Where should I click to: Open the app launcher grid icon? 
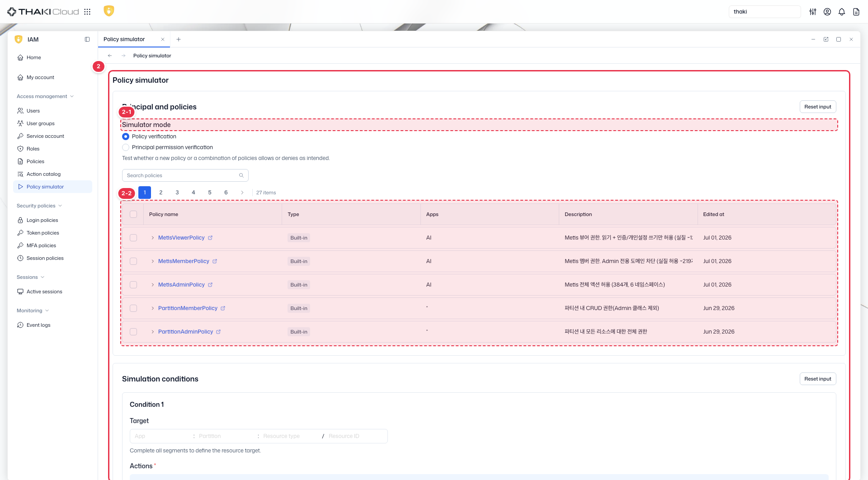[x=87, y=12]
